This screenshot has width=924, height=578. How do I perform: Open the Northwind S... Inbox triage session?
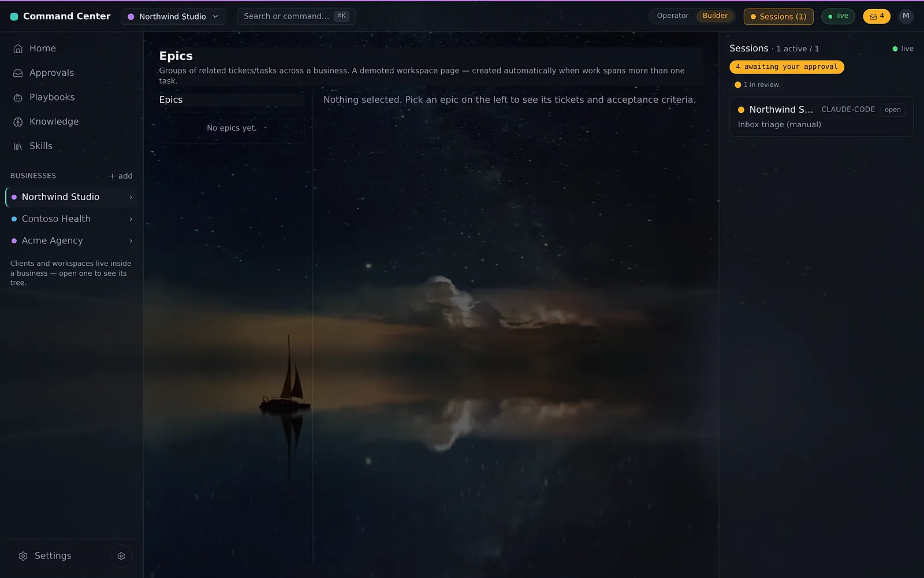(821, 117)
